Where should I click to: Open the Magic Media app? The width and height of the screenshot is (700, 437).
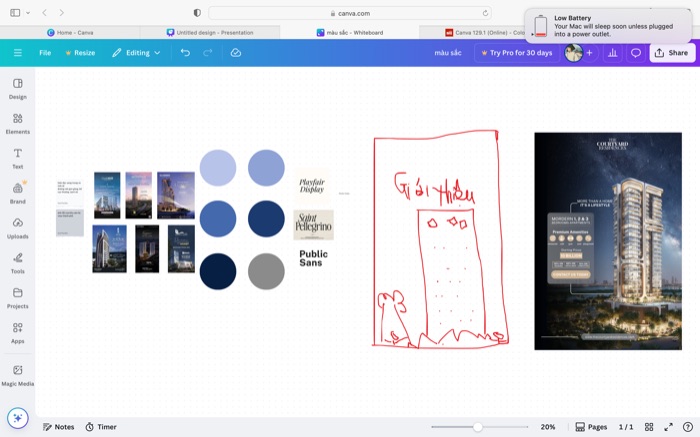pyautogui.click(x=17, y=375)
